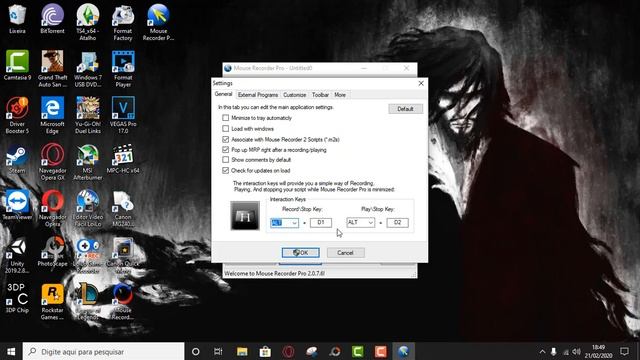Screen dimensions: 640x360
Task: Select the Camtasia 9 desktop icon
Action: point(17,65)
